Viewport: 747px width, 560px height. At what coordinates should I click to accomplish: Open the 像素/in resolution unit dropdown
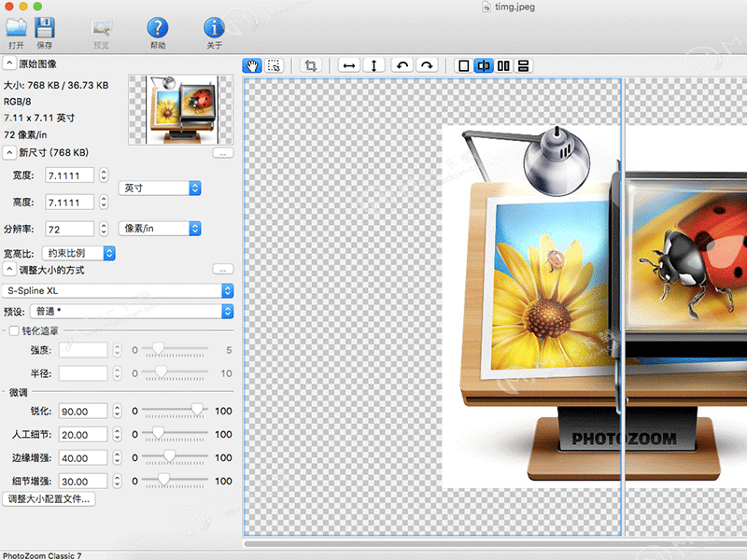(160, 229)
